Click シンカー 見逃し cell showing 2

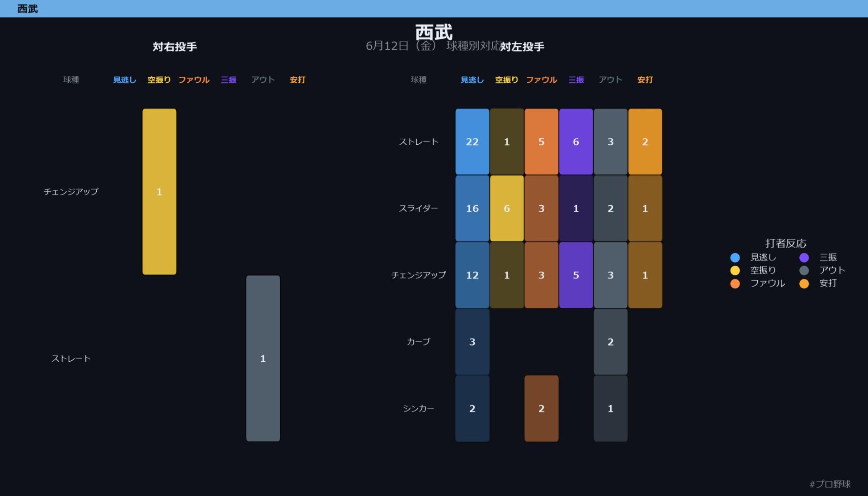click(x=472, y=408)
